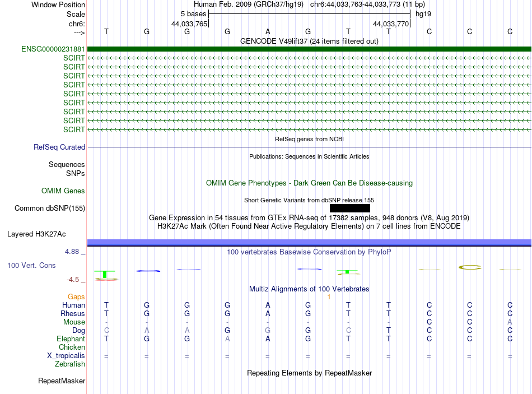Open the RepeatMasker track label
This screenshot has width=532, height=394.
(x=62, y=381)
